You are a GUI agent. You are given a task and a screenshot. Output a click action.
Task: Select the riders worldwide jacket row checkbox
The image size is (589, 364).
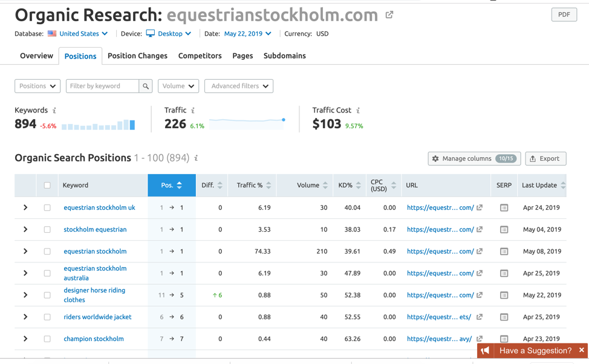(47, 317)
